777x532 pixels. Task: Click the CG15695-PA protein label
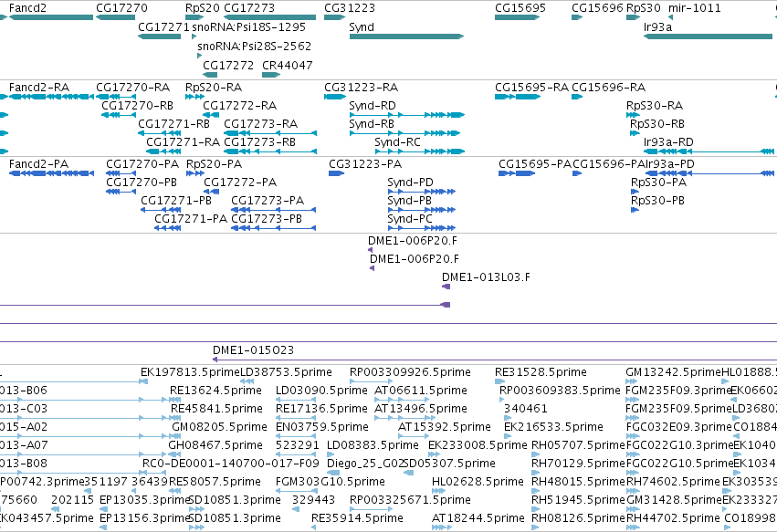point(535,164)
